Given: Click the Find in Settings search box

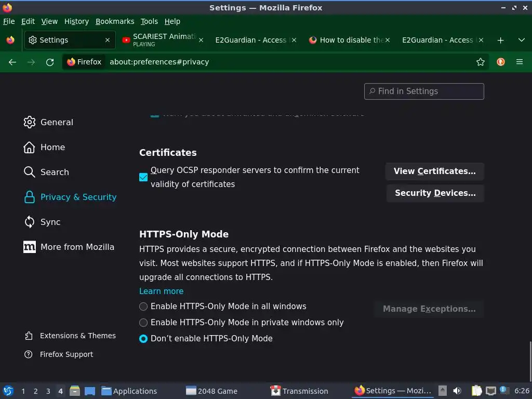Looking at the screenshot, I should pos(424,91).
